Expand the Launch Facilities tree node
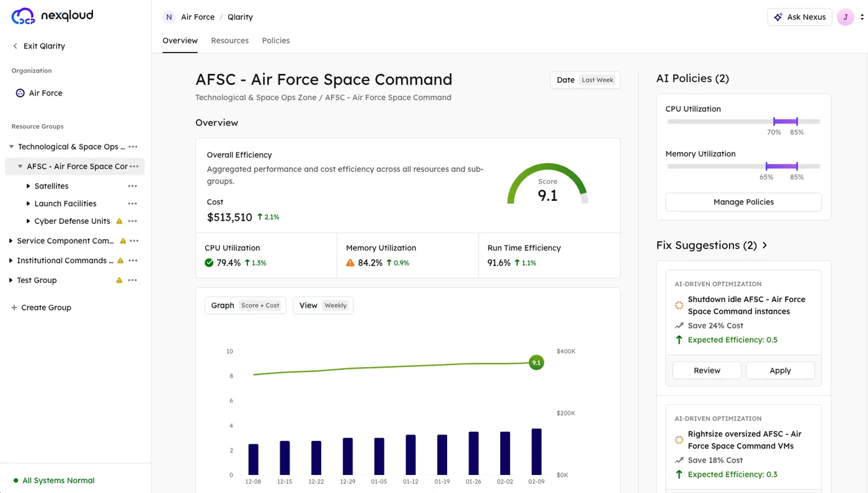 29,203
